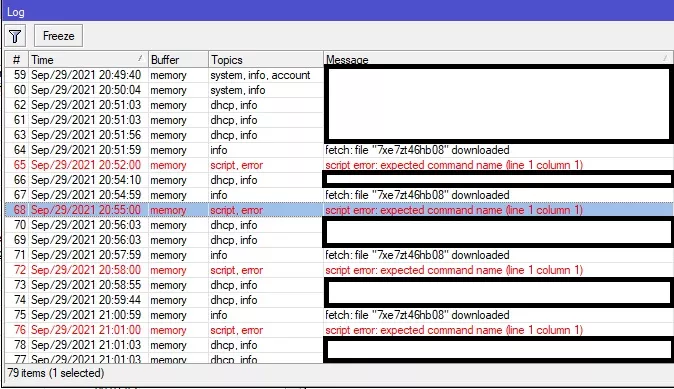
Task: Select log row 60 at 20:50:04
Action: [339, 90]
